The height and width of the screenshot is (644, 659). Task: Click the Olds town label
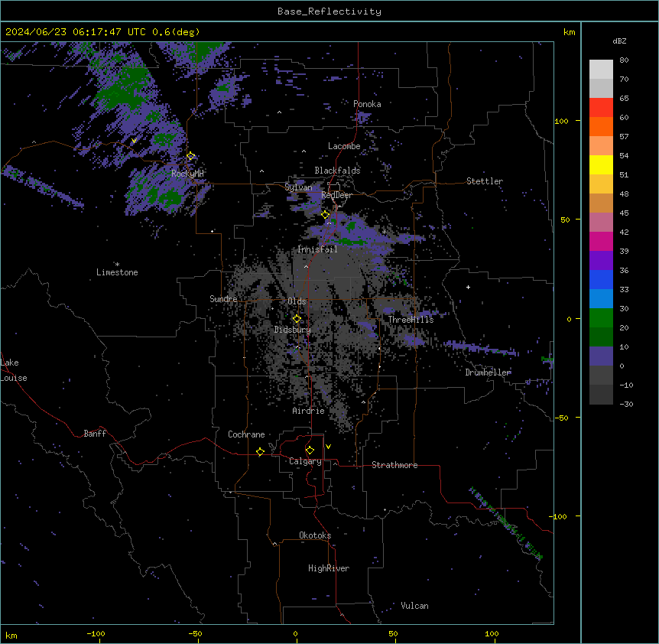(x=297, y=301)
